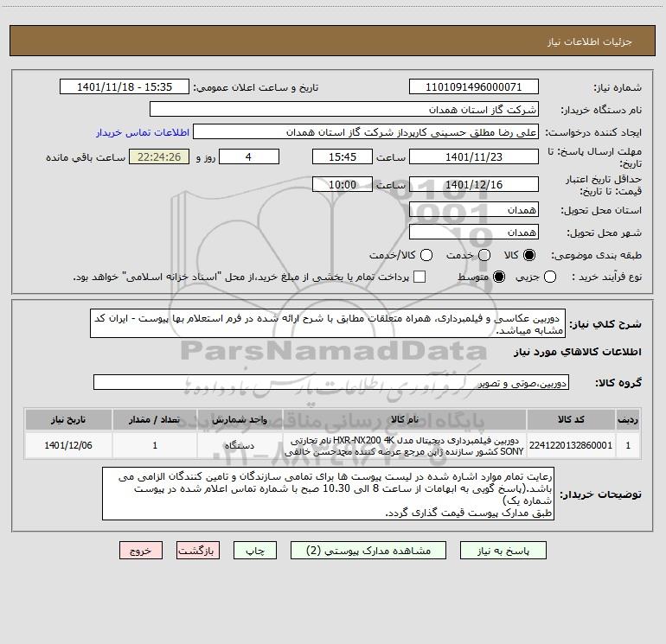Screen dimensions: 666x644
Task: Click item code 2241220132860001 cell
Action: 571,445
